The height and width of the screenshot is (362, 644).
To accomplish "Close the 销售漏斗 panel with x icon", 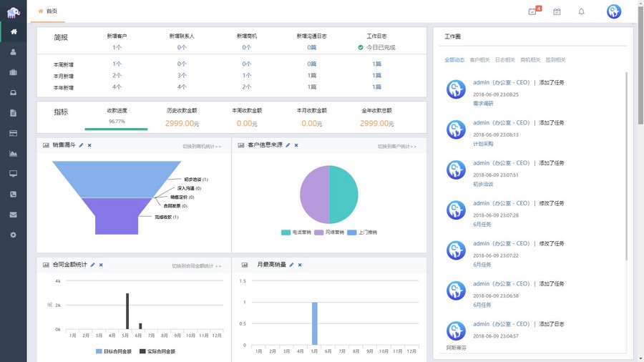I will (89, 145).
